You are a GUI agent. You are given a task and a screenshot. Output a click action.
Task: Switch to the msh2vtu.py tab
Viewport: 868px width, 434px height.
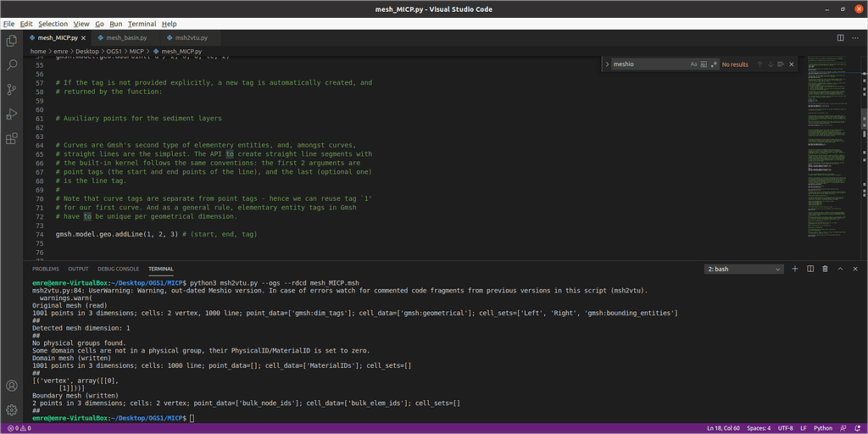point(191,38)
